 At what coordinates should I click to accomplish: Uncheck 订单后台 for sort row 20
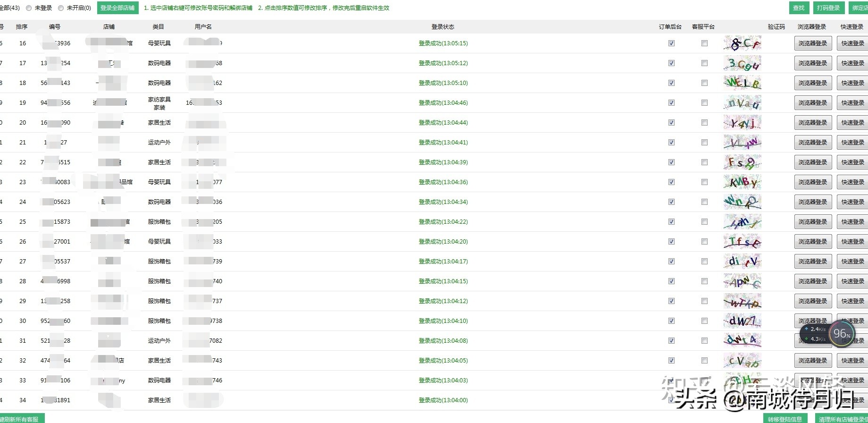click(671, 123)
